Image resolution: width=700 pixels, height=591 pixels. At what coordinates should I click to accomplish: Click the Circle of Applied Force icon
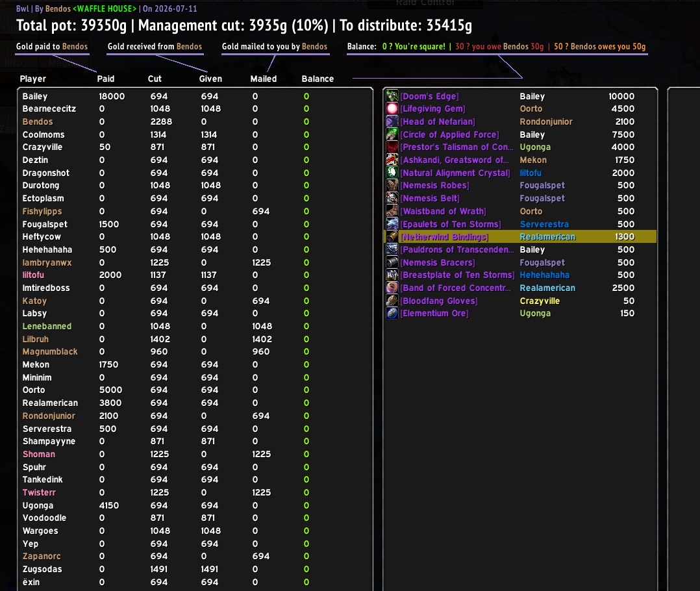click(x=392, y=134)
